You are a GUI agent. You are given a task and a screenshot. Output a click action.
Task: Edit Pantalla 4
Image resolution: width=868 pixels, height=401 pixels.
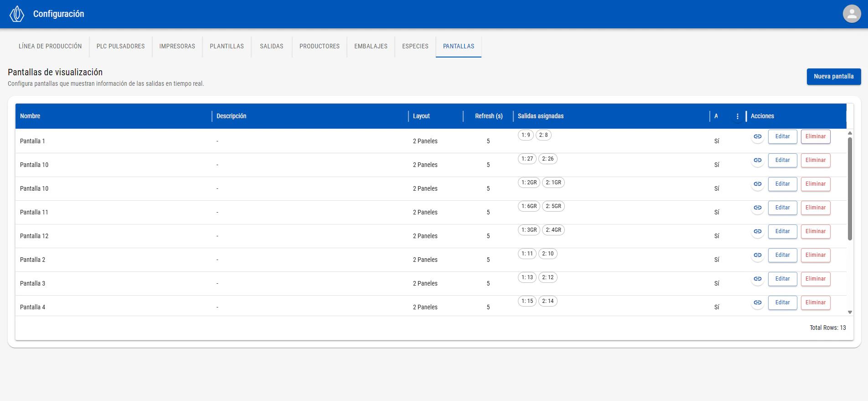pos(783,302)
